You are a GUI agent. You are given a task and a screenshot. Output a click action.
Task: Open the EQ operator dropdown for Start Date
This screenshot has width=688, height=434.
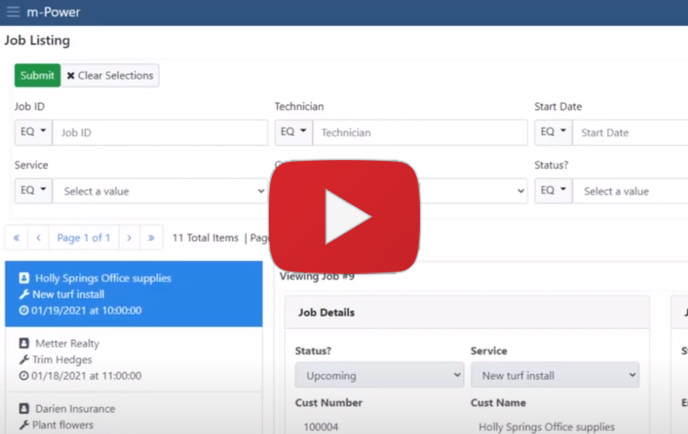pyautogui.click(x=553, y=133)
